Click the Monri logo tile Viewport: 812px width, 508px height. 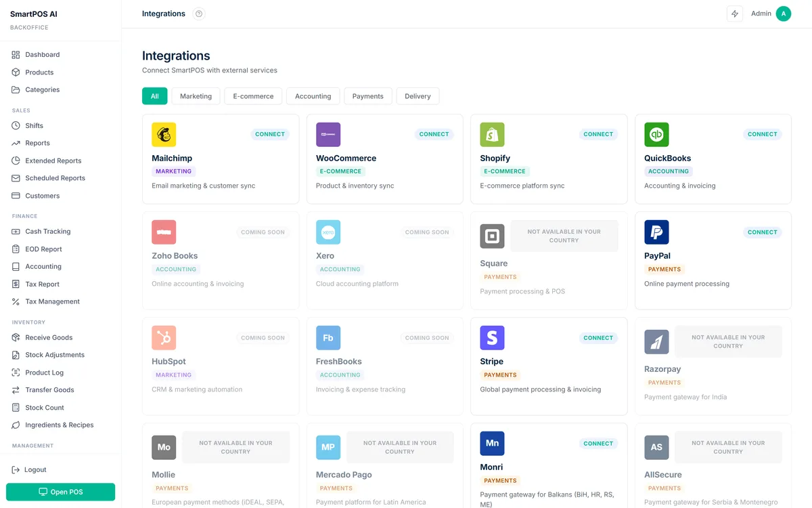coord(492,444)
